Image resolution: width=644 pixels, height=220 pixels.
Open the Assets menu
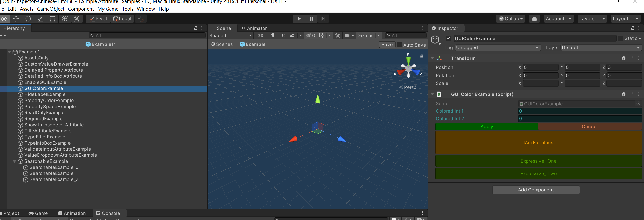pos(27,9)
